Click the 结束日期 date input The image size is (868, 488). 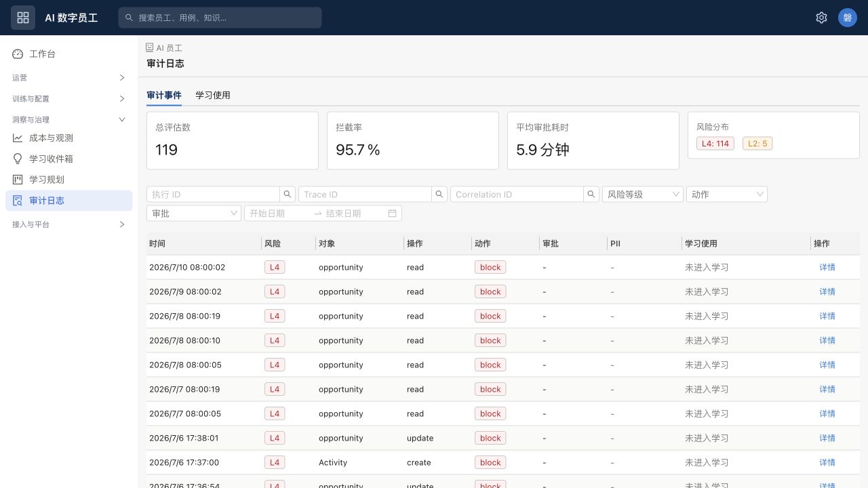[354, 213]
